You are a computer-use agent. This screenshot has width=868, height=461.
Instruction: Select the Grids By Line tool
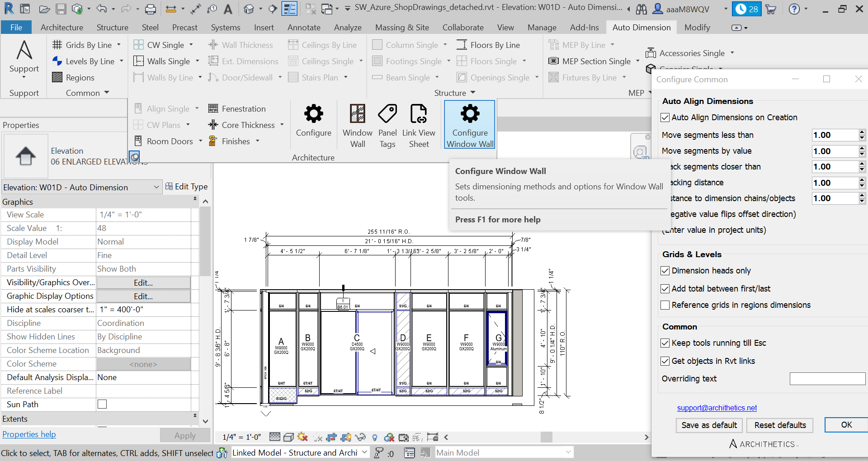coord(87,45)
